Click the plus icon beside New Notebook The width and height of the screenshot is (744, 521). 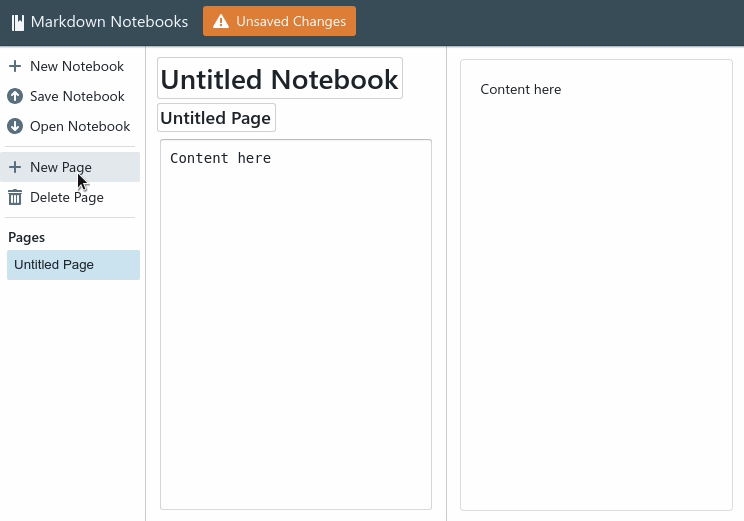(15, 66)
